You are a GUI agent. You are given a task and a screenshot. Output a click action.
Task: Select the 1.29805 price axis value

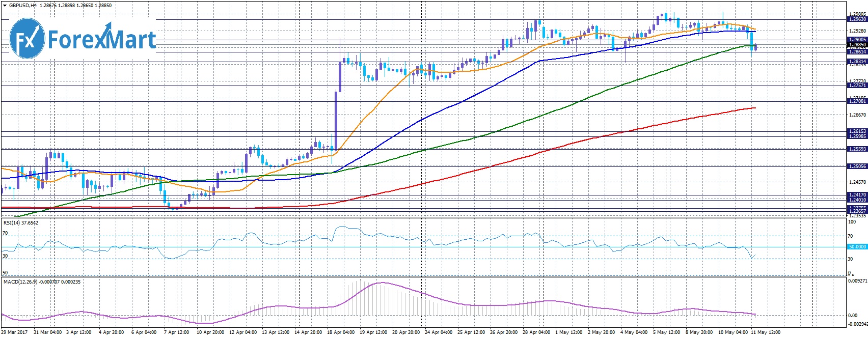point(857,14)
